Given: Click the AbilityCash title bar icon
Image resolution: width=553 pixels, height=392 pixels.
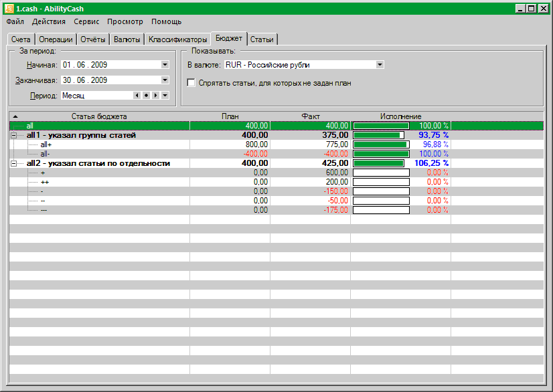Looking at the screenshot, I should point(9,9).
